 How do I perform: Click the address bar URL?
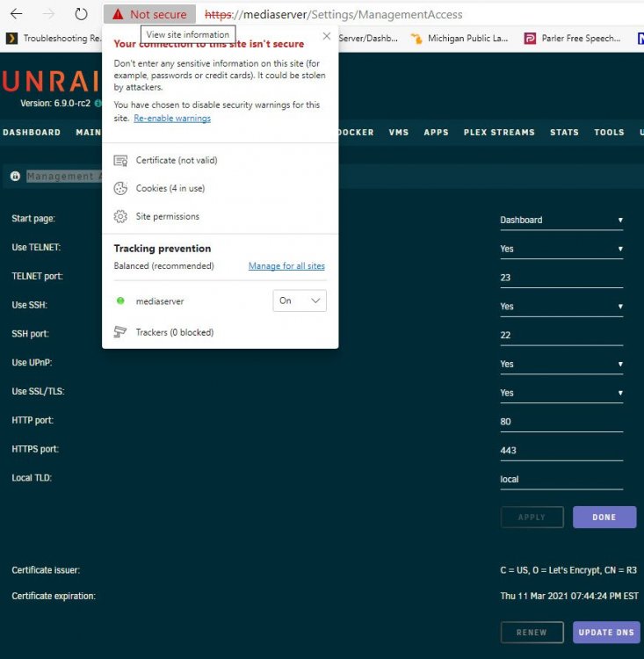coord(333,15)
